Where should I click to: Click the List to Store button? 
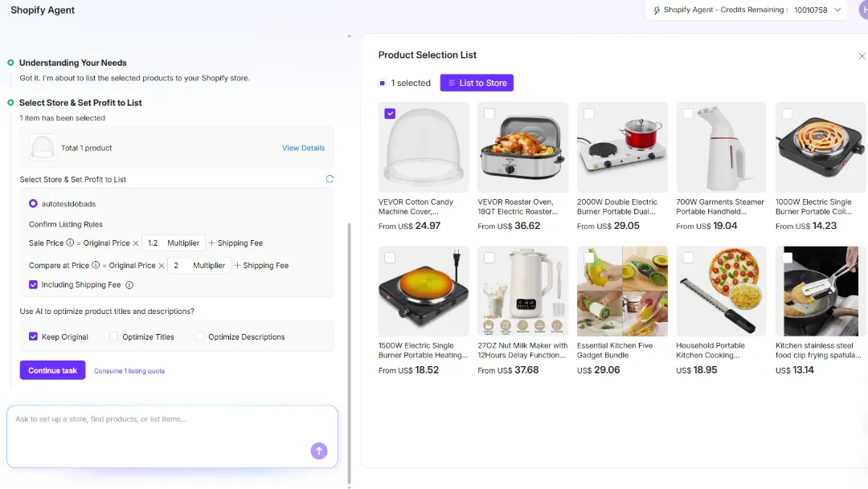click(477, 83)
